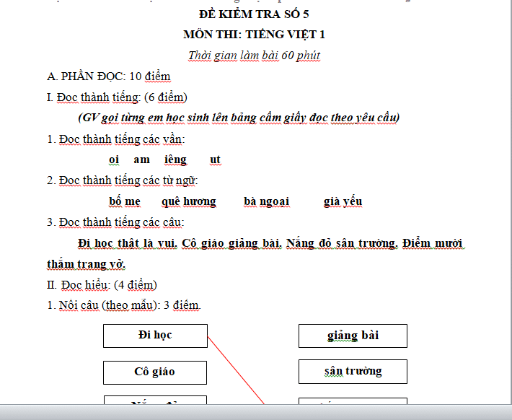Select the "sân trường" text box

point(353,372)
